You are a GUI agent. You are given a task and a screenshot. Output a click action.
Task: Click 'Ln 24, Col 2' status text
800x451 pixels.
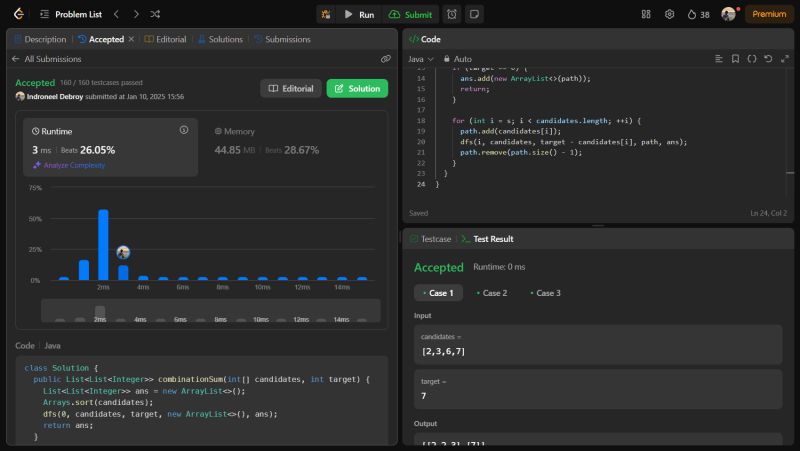pos(768,213)
